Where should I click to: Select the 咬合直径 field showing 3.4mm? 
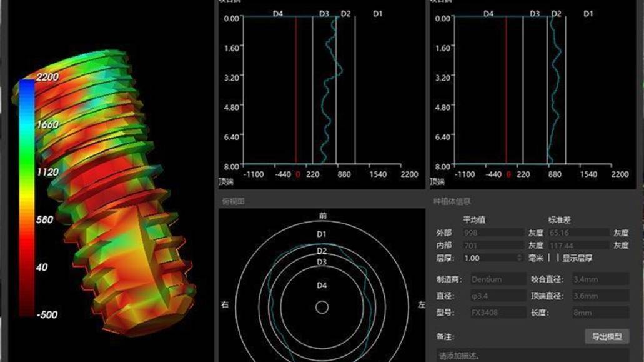coord(600,279)
